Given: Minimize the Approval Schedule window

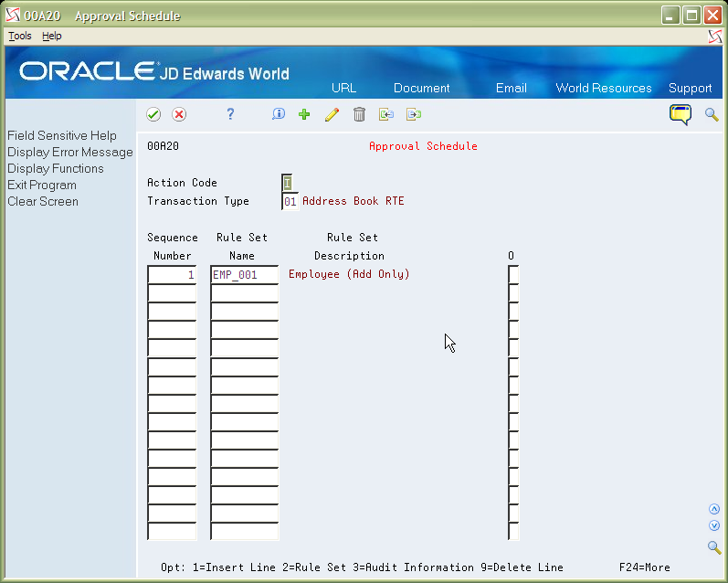Looking at the screenshot, I should point(670,16).
